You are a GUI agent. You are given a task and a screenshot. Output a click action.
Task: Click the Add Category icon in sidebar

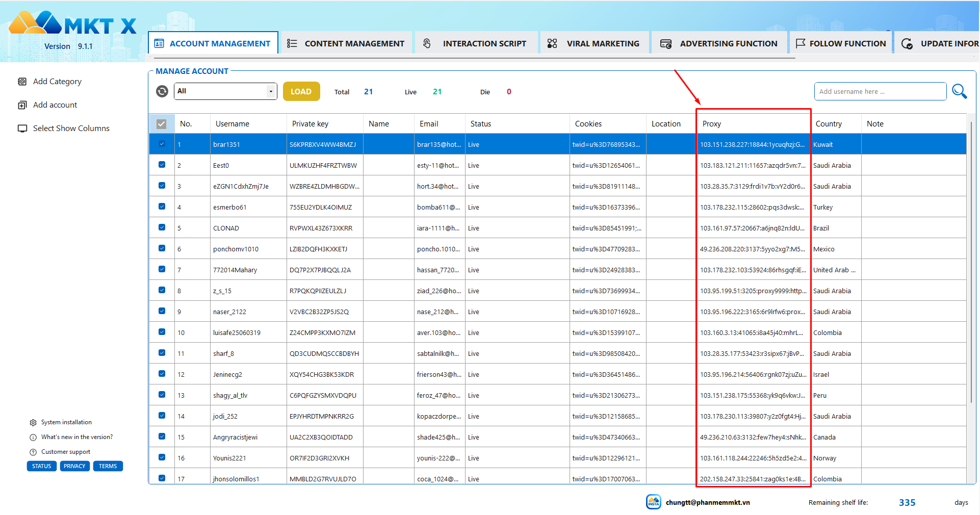coord(22,82)
